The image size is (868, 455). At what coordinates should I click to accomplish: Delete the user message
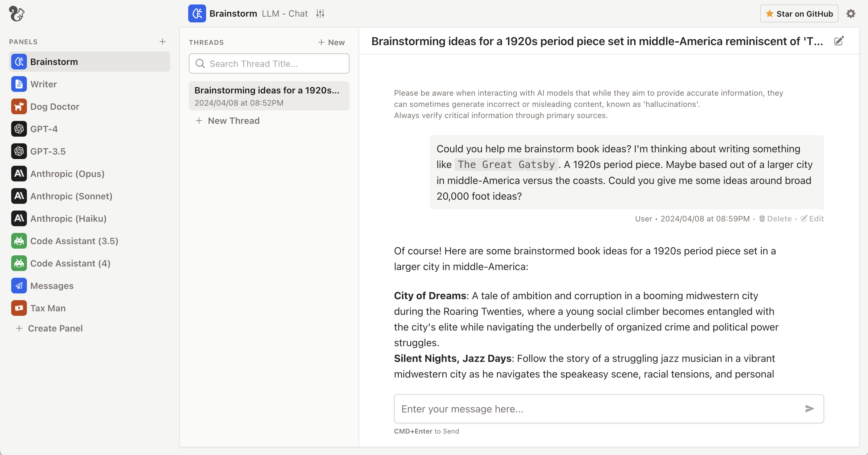click(775, 219)
